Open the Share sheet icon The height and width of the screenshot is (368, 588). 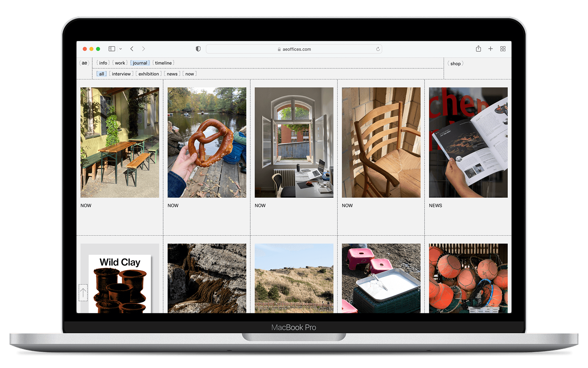(478, 49)
